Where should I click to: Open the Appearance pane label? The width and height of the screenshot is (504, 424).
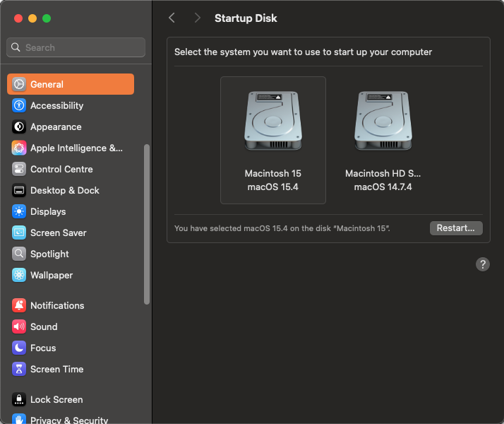pyautogui.click(x=56, y=126)
